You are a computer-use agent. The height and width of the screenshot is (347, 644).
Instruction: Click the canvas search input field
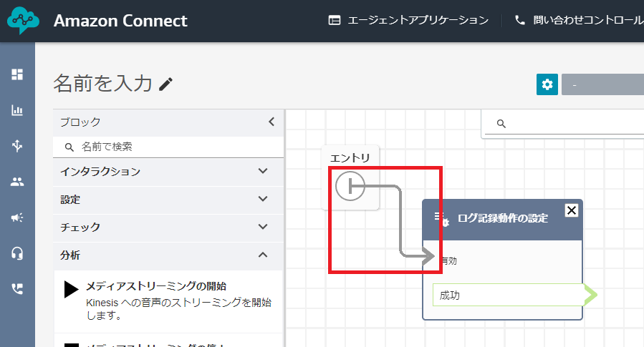pyautogui.click(x=564, y=124)
